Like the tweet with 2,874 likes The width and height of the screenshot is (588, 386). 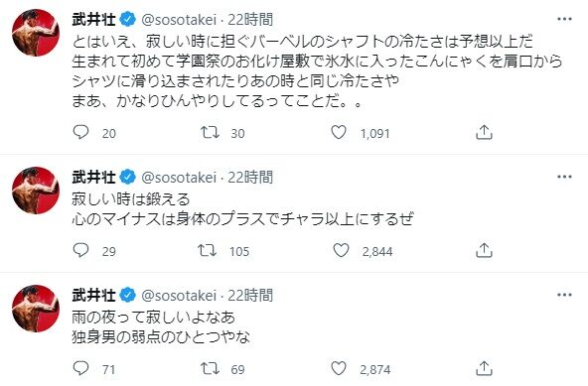point(339,369)
